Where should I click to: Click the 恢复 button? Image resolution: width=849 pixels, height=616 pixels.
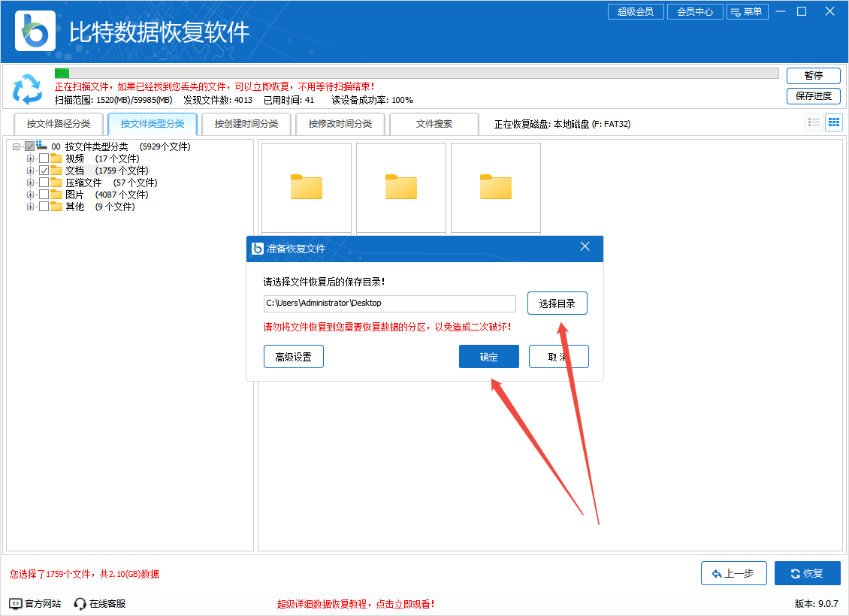[x=808, y=573]
